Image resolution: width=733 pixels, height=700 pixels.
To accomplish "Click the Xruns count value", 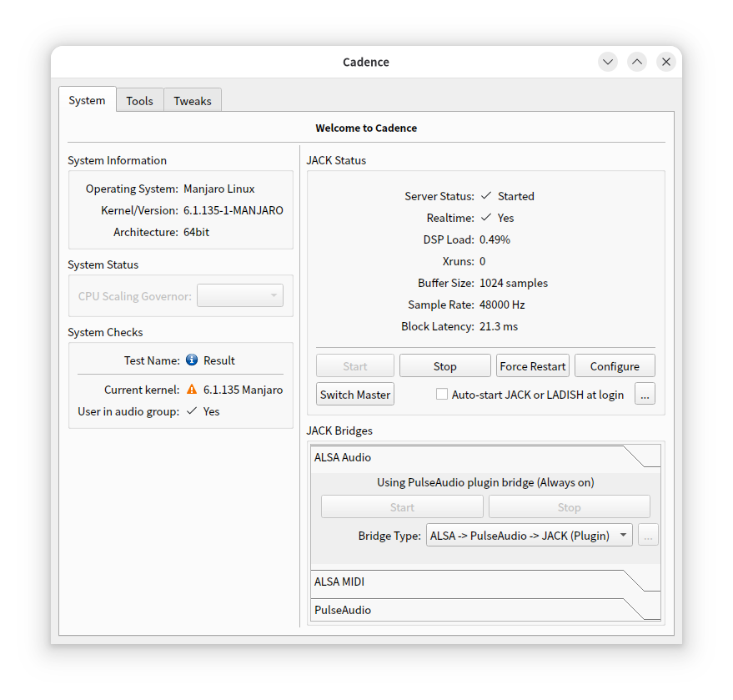I will [x=483, y=261].
